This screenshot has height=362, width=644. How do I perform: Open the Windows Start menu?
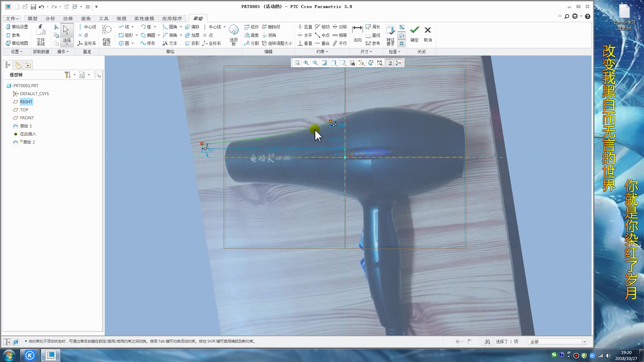(9, 355)
